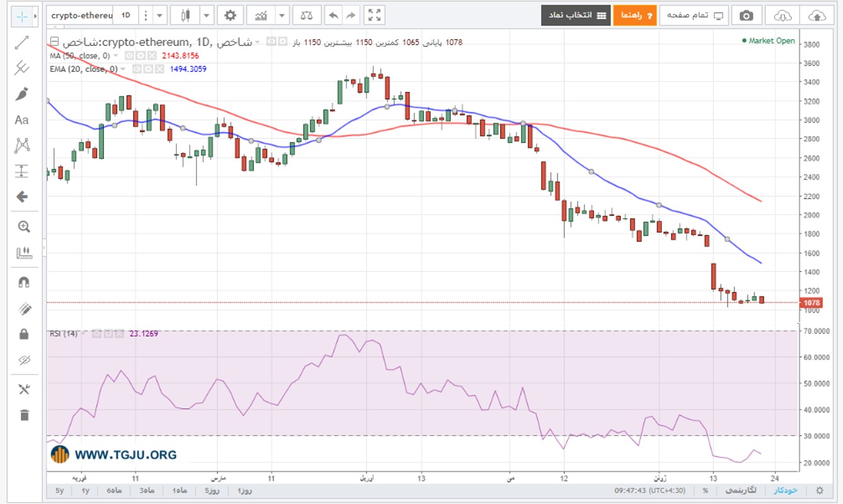Click the crypto-ethereum symbol input field
Image resolution: width=843 pixels, height=504 pixels.
click(81, 15)
